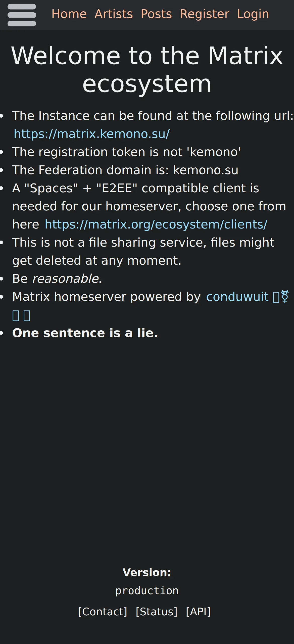Click the Federation domain line
The image size is (294, 644).
[125, 170]
